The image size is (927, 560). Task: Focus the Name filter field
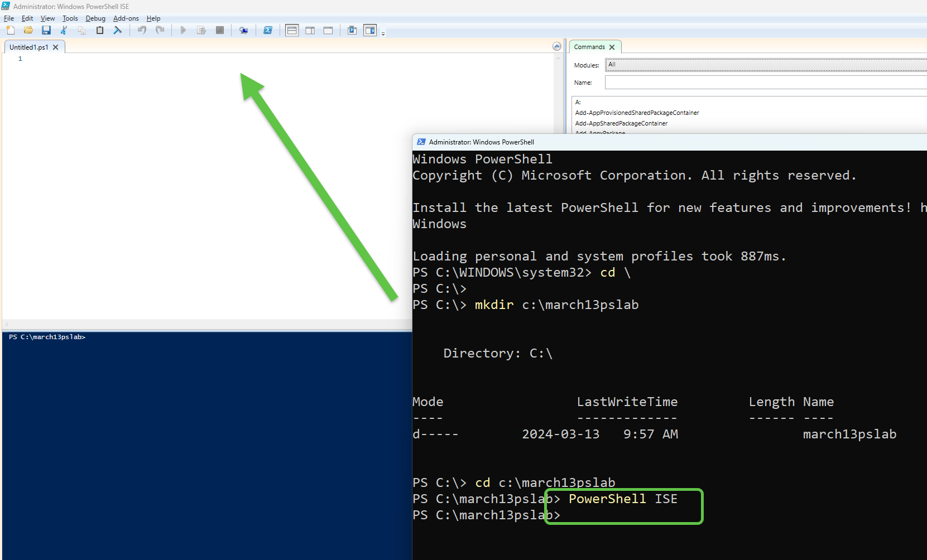(x=766, y=83)
